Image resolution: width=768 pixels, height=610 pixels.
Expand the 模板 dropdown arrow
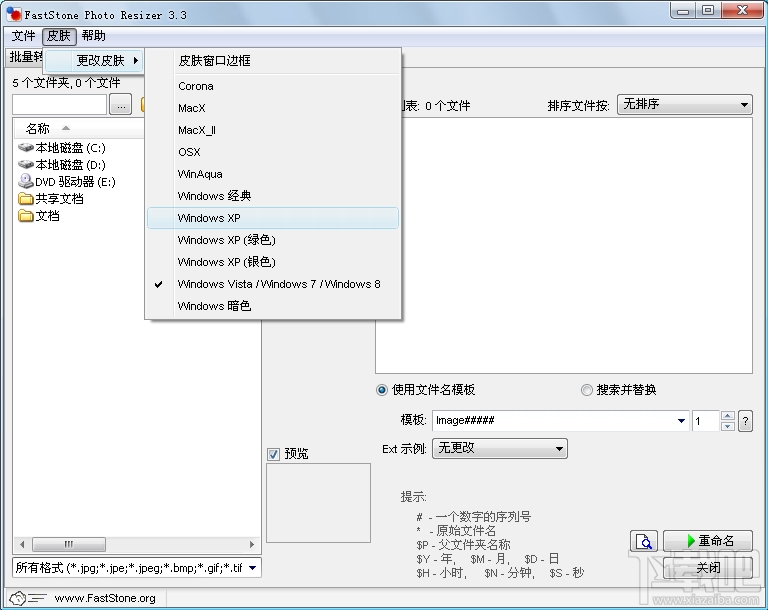tap(681, 421)
